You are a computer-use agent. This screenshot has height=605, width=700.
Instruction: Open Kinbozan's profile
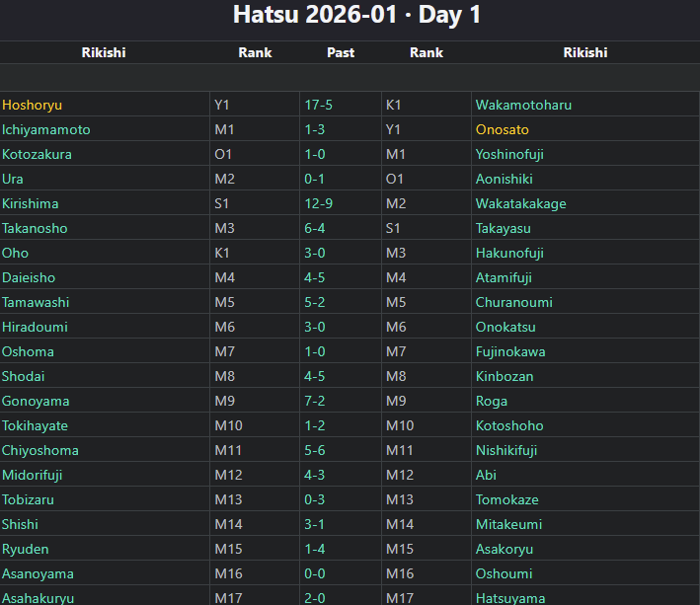[x=505, y=377]
